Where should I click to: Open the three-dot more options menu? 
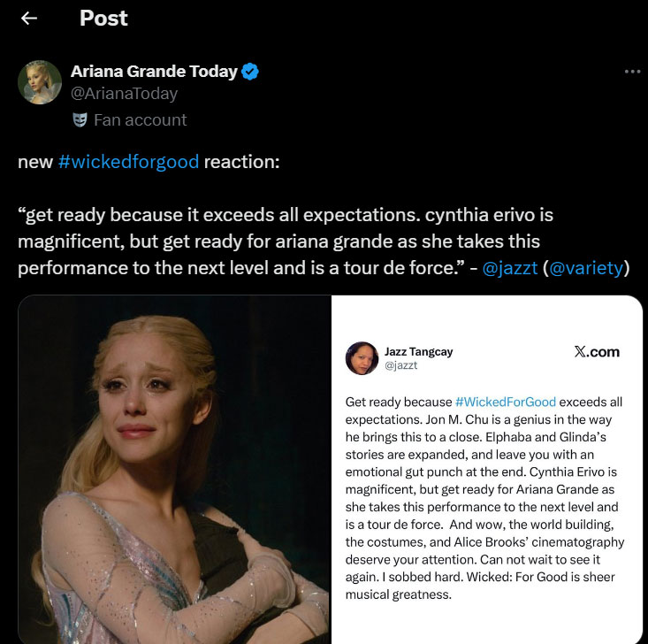pyautogui.click(x=631, y=72)
